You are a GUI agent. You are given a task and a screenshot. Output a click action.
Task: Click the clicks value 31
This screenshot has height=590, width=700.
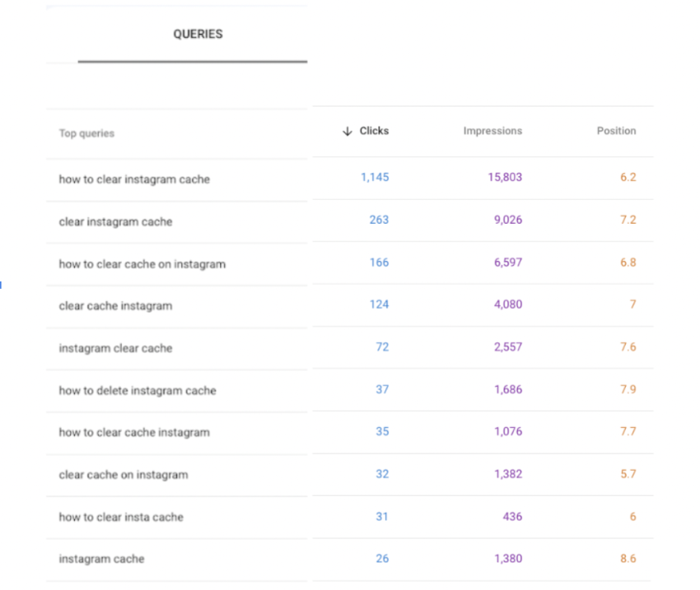pyautogui.click(x=381, y=517)
